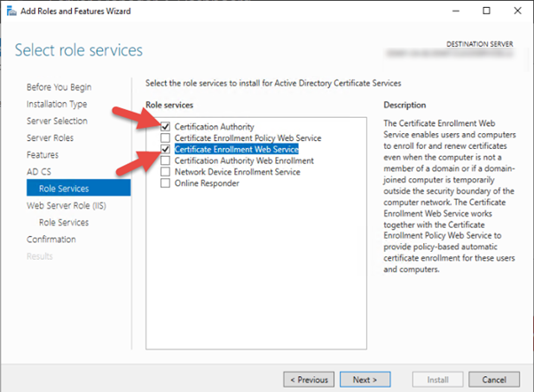The image size is (534, 392).
Task: Select Certification Authority label text
Action: (x=214, y=127)
